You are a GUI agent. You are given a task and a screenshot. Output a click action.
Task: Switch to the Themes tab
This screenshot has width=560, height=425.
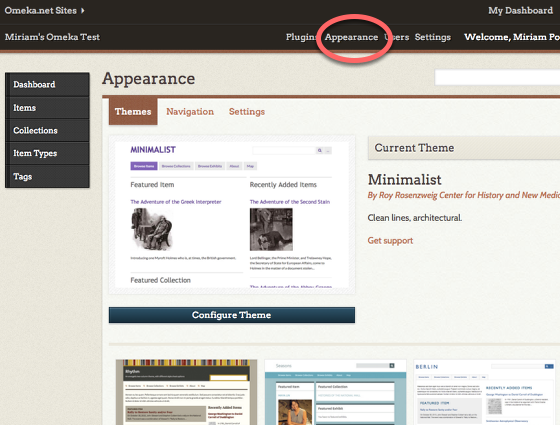[x=133, y=111]
